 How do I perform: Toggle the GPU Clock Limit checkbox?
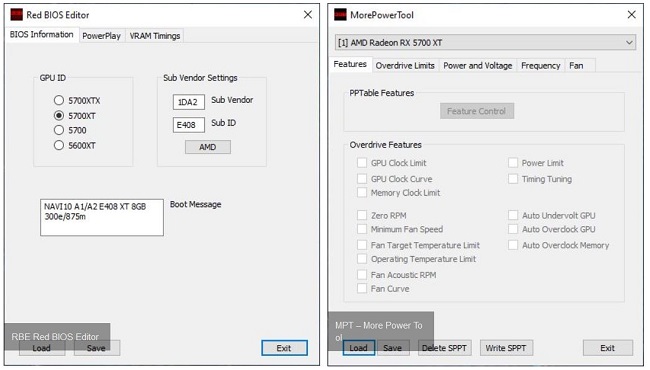click(362, 163)
